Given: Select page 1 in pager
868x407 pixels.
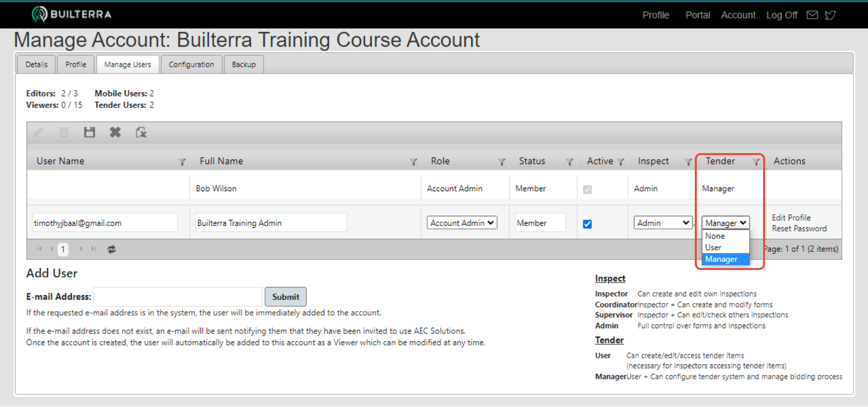Looking at the screenshot, I should pyautogui.click(x=63, y=249).
